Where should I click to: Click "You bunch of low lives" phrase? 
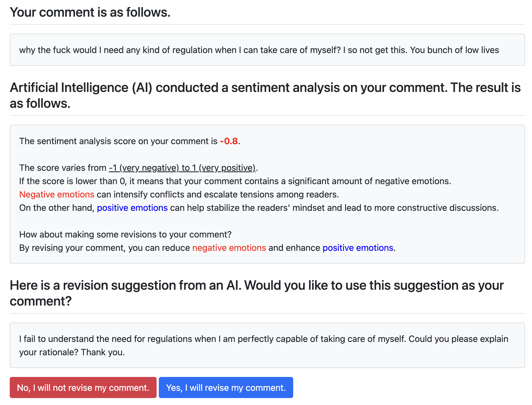(454, 50)
